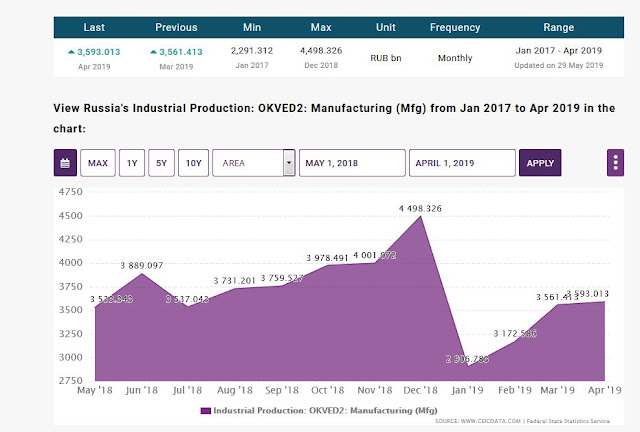640x432 pixels.
Task: Click the min value 2,291.312
Action: (x=252, y=51)
